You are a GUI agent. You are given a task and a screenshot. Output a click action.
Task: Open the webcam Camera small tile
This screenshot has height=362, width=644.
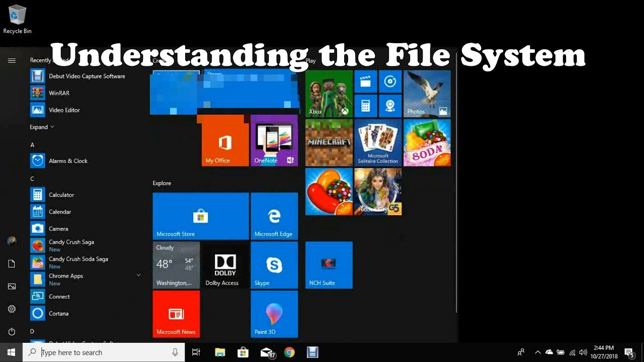[x=390, y=106]
